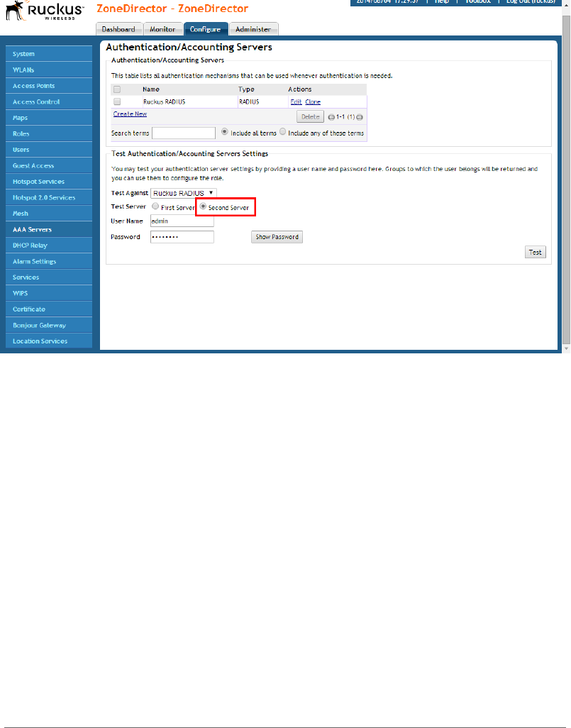The width and height of the screenshot is (571, 728).
Task: Click the Test button
Action: pyautogui.click(x=536, y=252)
